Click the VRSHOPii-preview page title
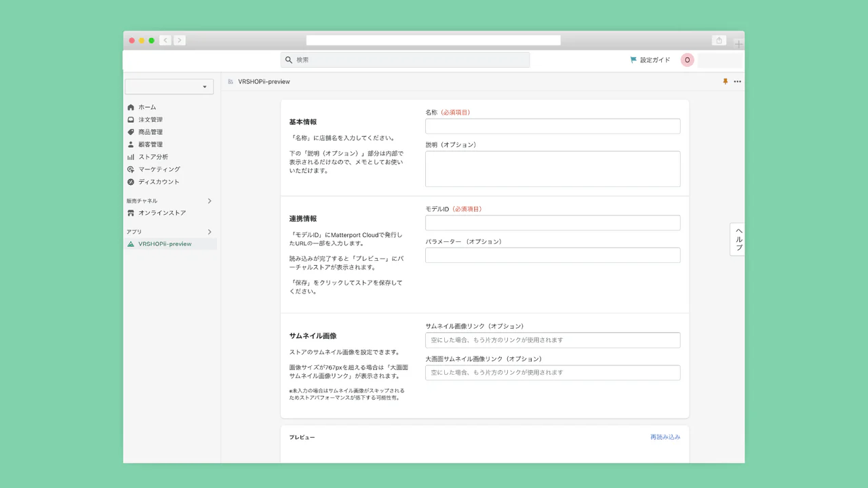 (264, 81)
